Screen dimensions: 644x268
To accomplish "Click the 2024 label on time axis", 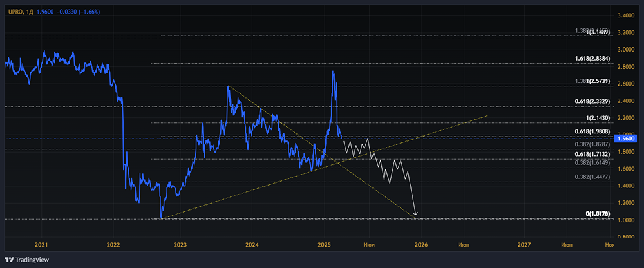I will (x=252, y=245).
